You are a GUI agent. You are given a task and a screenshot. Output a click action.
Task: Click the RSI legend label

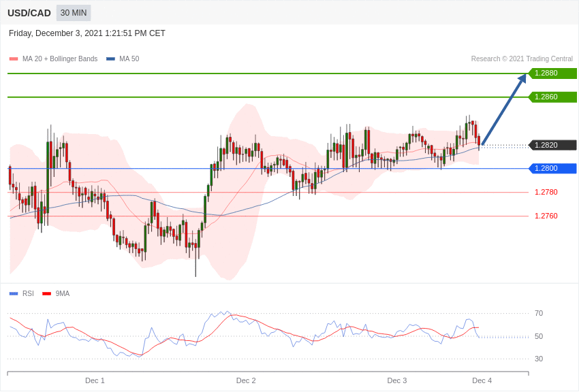click(28, 293)
